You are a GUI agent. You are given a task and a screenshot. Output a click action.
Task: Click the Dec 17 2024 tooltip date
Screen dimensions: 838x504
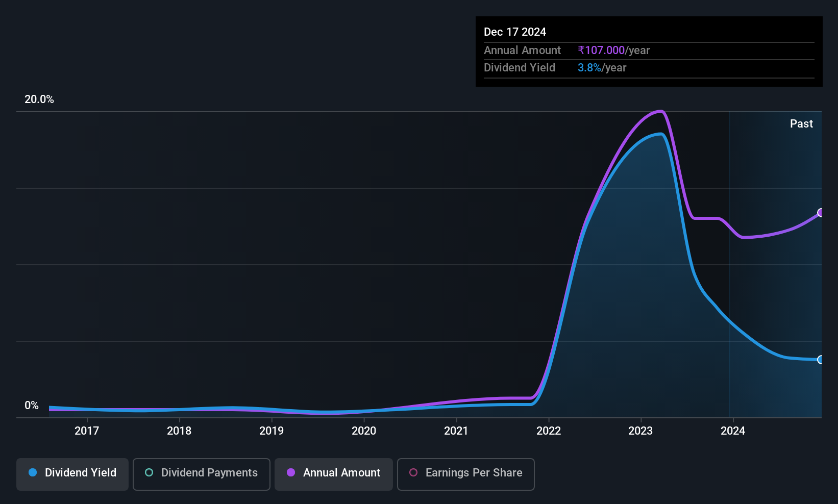click(515, 32)
